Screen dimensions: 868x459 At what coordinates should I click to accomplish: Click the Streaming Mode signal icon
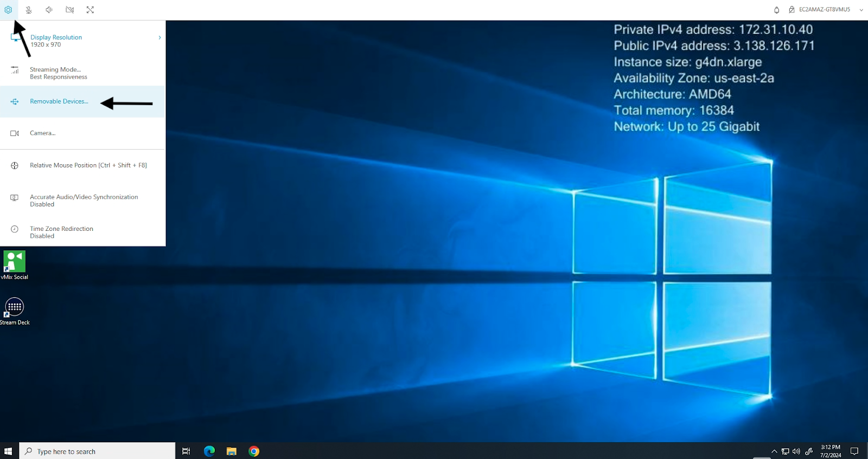[x=15, y=70]
